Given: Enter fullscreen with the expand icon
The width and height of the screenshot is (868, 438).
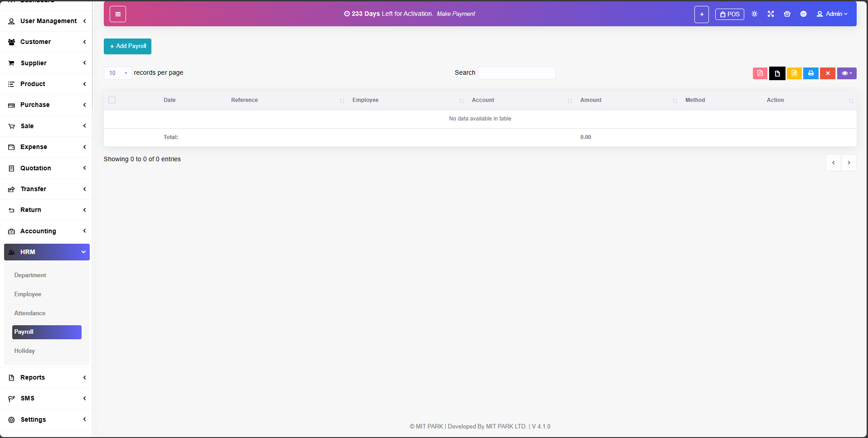Looking at the screenshot, I should click(x=771, y=14).
